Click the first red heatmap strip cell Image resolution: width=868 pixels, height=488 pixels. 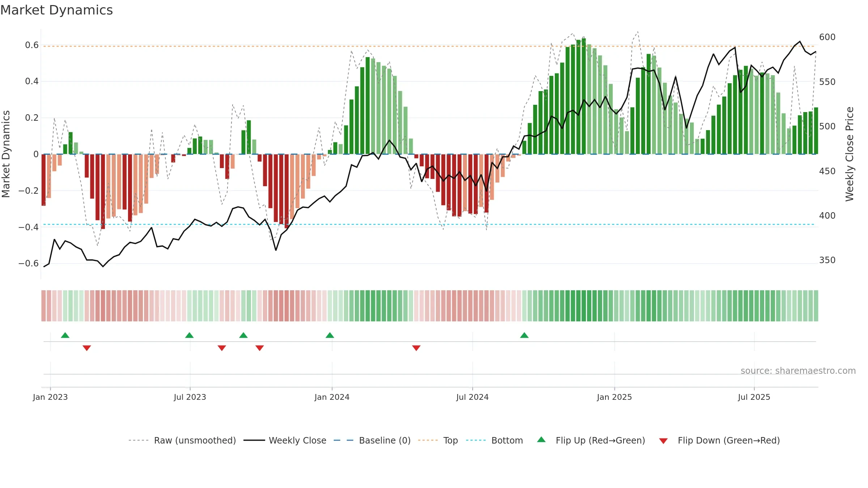tap(44, 306)
